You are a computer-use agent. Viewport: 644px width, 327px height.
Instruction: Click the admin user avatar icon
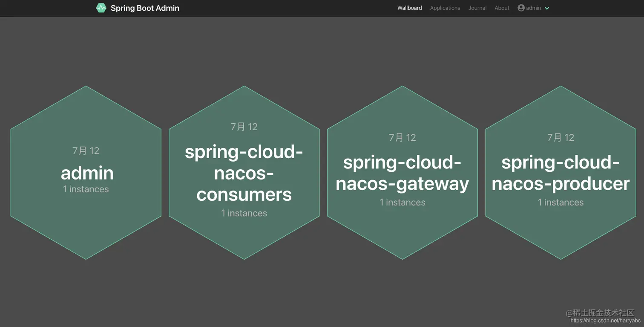(521, 8)
